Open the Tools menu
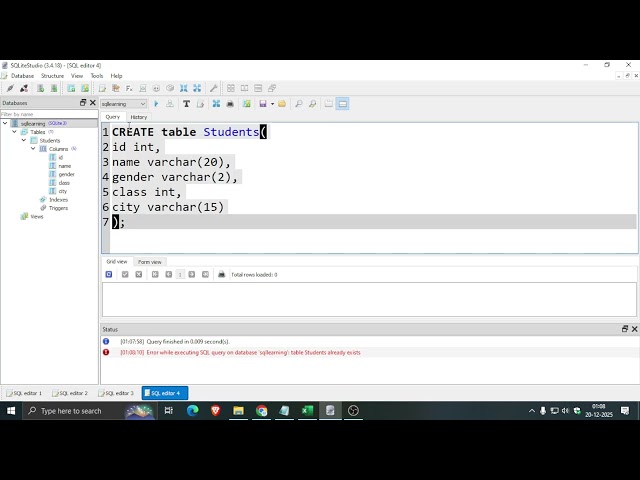This screenshot has height=480, width=640. point(97,76)
